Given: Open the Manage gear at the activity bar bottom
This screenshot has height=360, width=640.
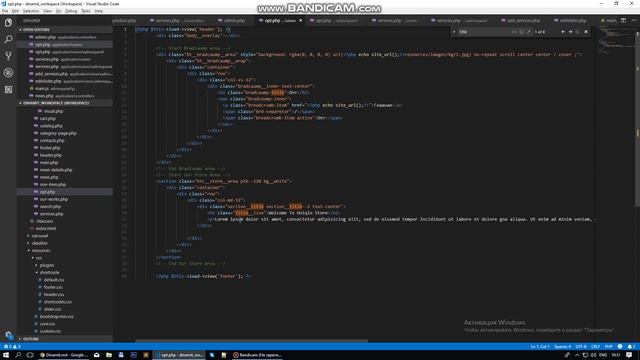Looking at the screenshot, I should 8,335.
